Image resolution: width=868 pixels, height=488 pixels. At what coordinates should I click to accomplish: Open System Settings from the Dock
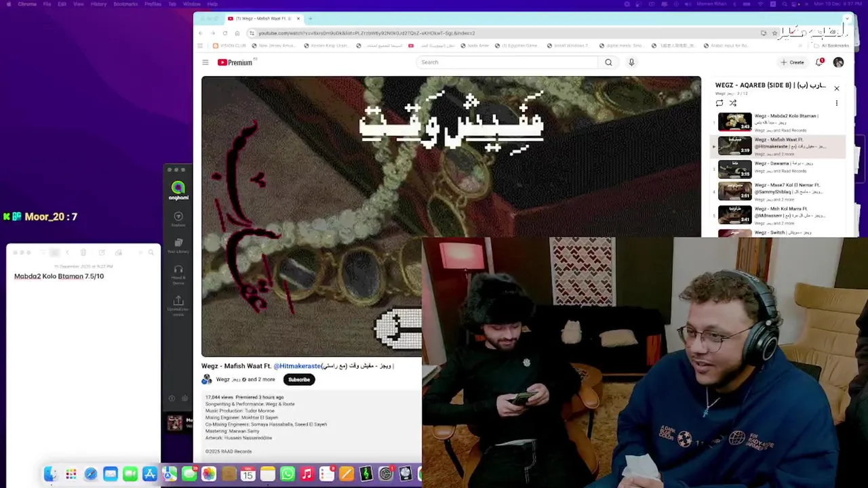[x=386, y=474]
